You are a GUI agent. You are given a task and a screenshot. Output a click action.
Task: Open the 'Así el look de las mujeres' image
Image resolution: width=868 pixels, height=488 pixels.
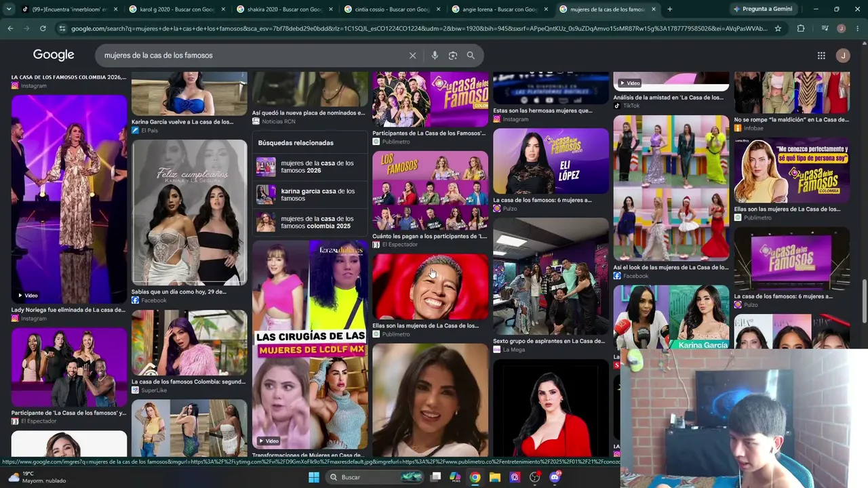[x=671, y=188]
